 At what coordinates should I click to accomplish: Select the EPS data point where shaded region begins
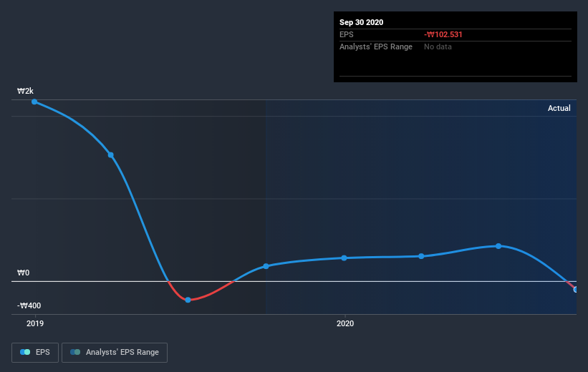point(266,266)
